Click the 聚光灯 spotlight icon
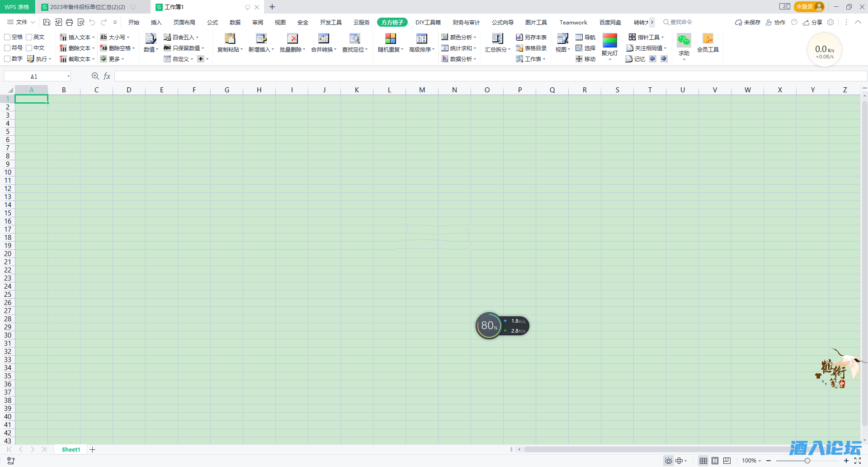868x467 pixels. pos(609,41)
